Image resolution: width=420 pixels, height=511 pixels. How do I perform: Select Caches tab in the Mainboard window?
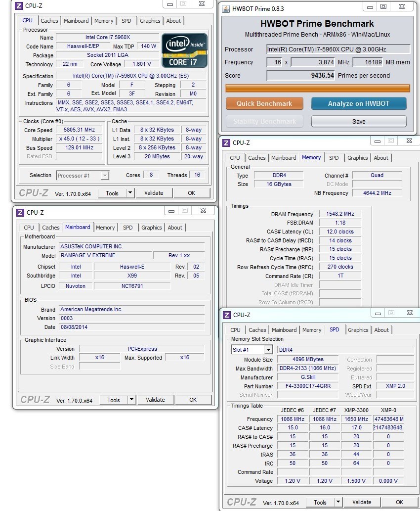[x=51, y=228]
